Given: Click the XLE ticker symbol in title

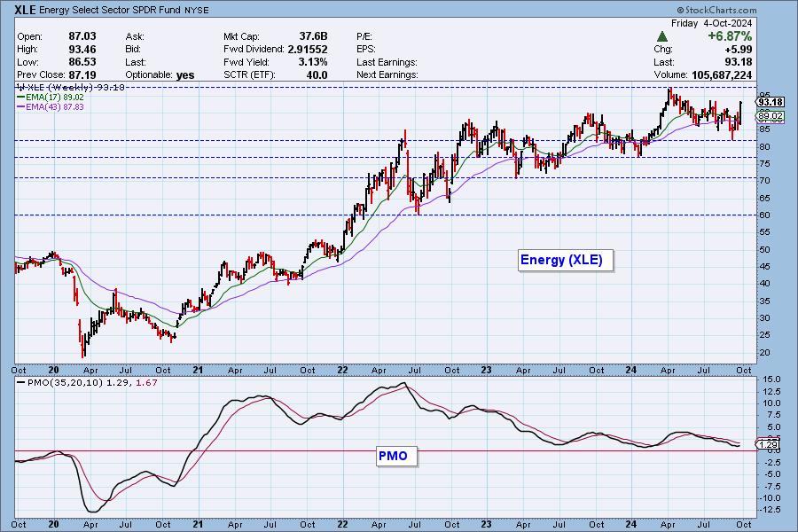Looking at the screenshot, I should click(x=26, y=10).
